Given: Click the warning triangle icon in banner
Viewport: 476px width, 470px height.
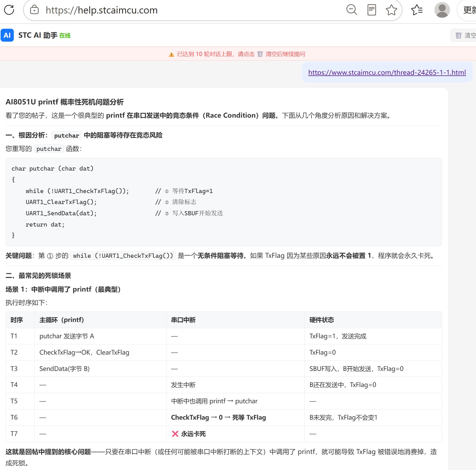Looking at the screenshot, I should pos(171,54).
